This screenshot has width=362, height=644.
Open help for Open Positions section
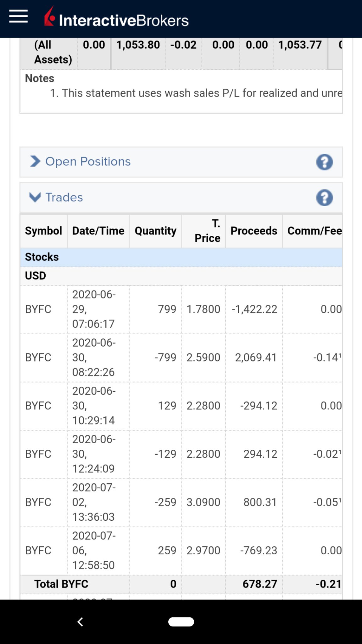pos(324,162)
